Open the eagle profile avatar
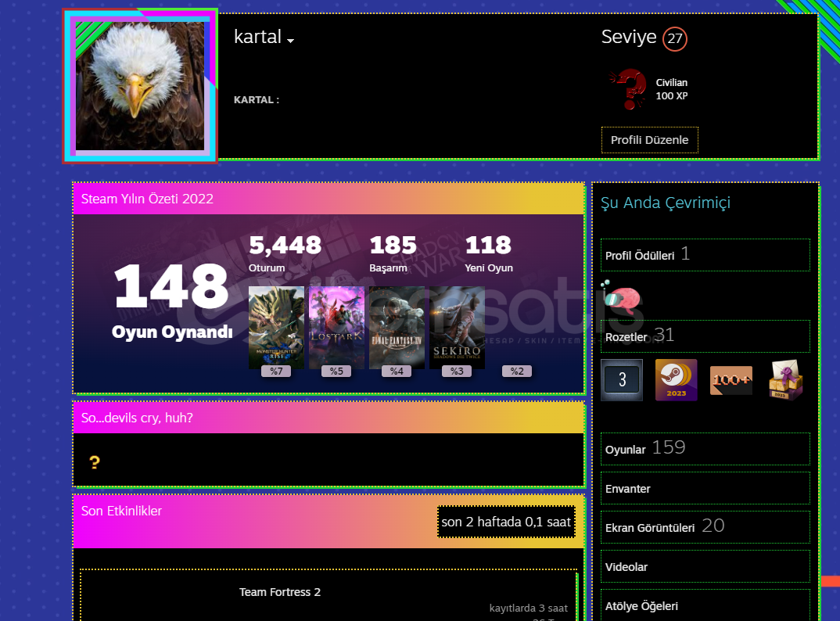The image size is (840, 621). click(140, 86)
